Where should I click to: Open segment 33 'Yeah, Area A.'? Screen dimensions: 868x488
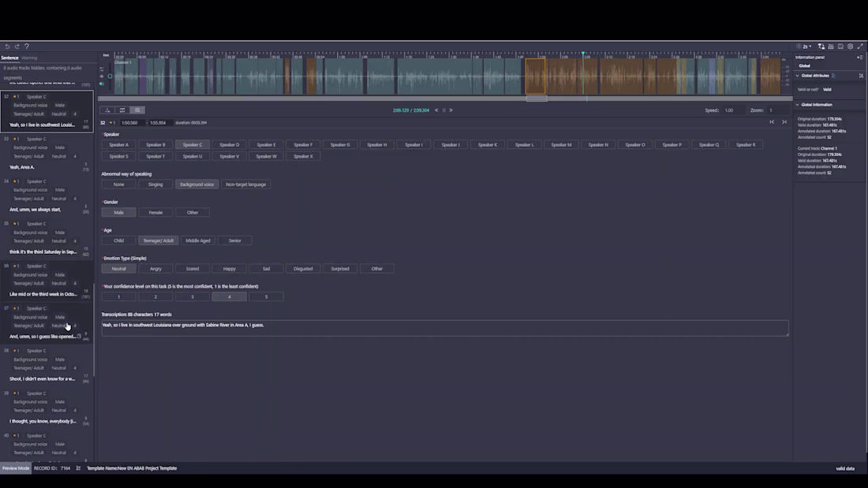(x=47, y=153)
